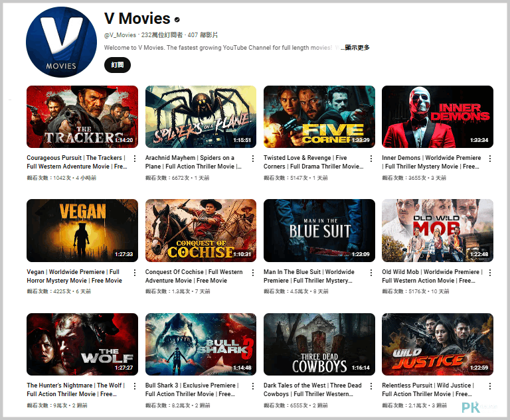The image size is (510, 420).
Task: Open title link Twisted Love & Revenge | Five Corners
Action: point(313,162)
